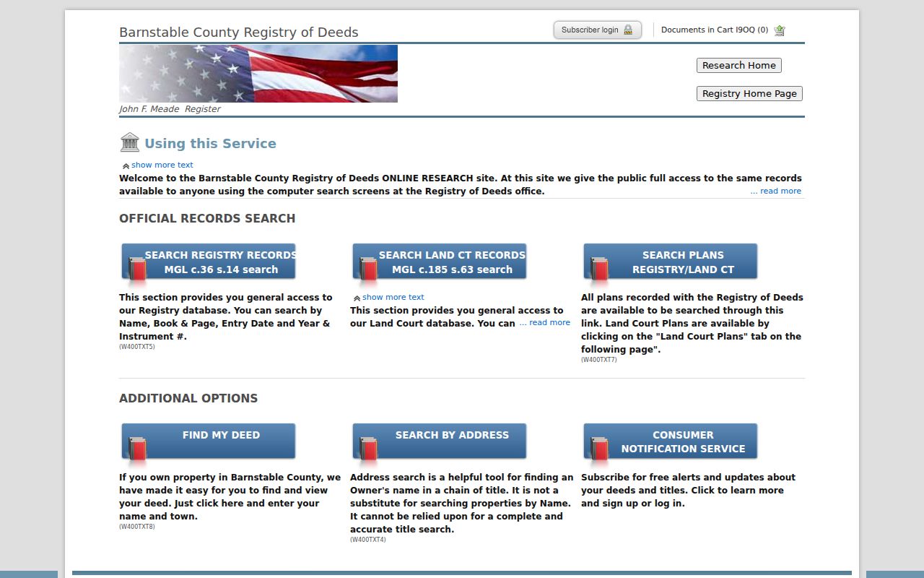Click the chevron icon under Using this Service

(x=126, y=165)
